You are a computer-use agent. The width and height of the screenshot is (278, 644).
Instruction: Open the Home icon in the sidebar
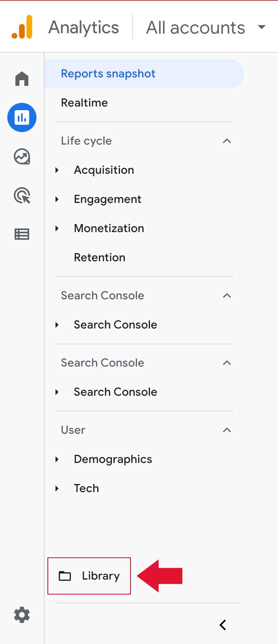pos(21,79)
